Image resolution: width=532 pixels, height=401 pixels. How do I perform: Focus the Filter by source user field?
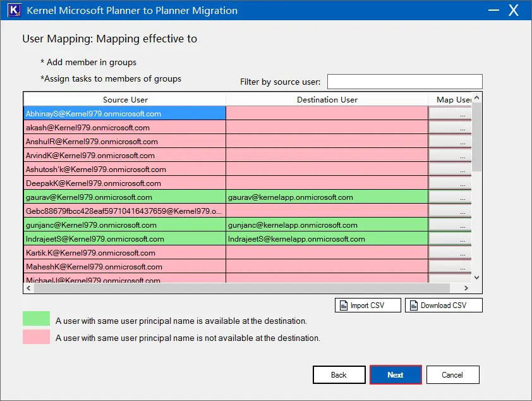[405, 82]
